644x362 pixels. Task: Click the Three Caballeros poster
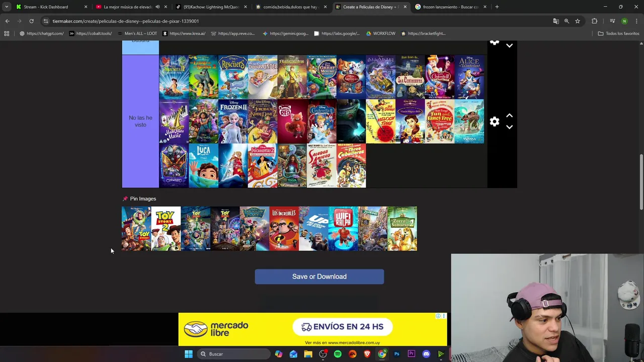point(351,166)
